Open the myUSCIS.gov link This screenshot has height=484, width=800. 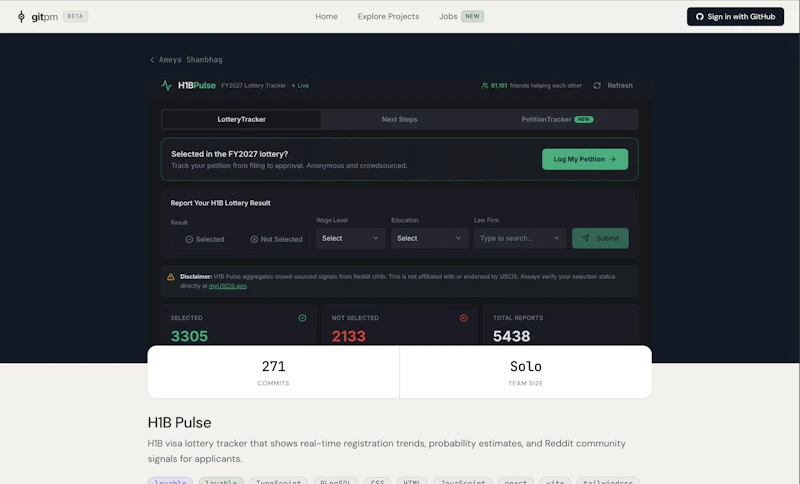pos(228,286)
